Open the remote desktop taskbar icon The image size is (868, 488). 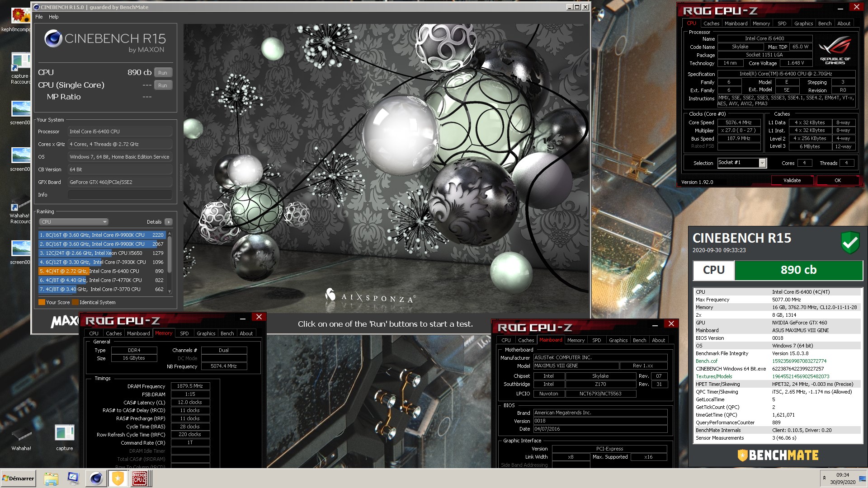[x=73, y=479]
